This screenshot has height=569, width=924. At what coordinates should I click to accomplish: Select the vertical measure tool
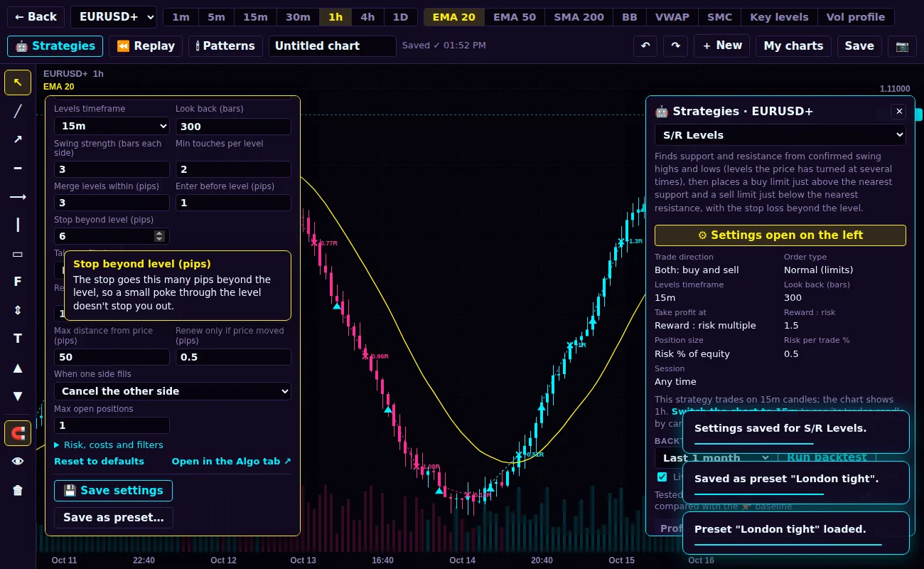(18, 311)
